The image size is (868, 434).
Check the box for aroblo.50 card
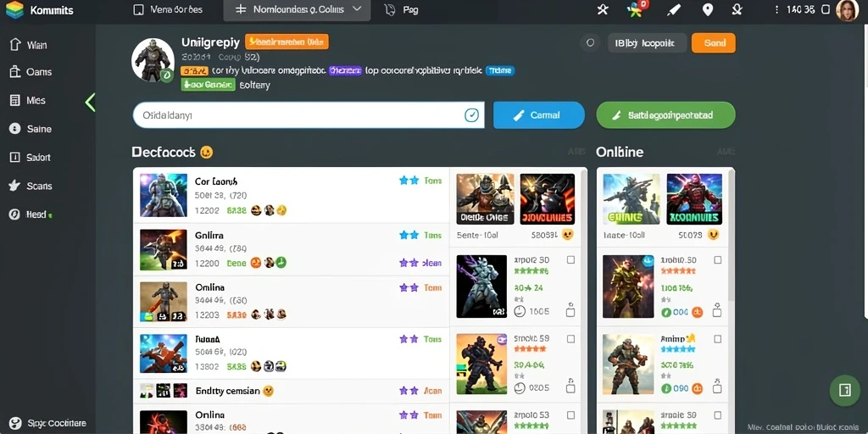point(717,259)
